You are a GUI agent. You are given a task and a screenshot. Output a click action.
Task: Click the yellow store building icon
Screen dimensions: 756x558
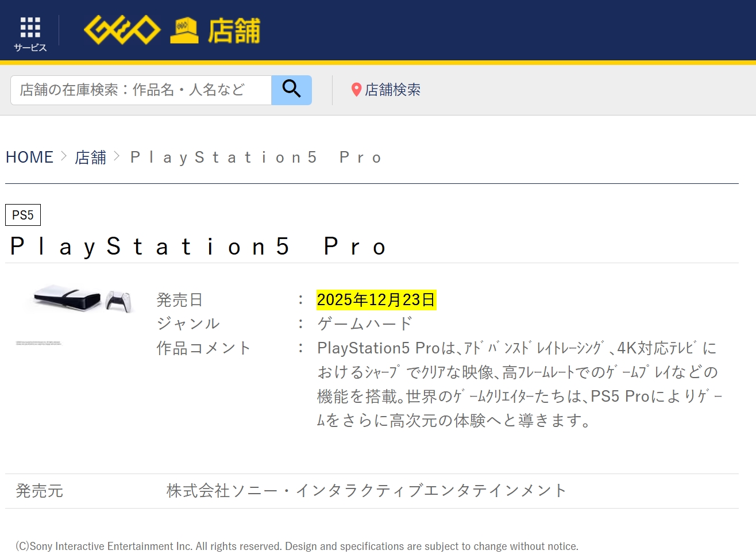184,30
